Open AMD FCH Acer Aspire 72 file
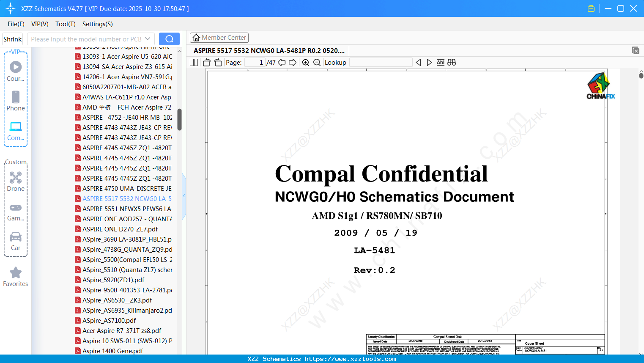Image resolution: width=644 pixels, height=363 pixels. coord(123,107)
